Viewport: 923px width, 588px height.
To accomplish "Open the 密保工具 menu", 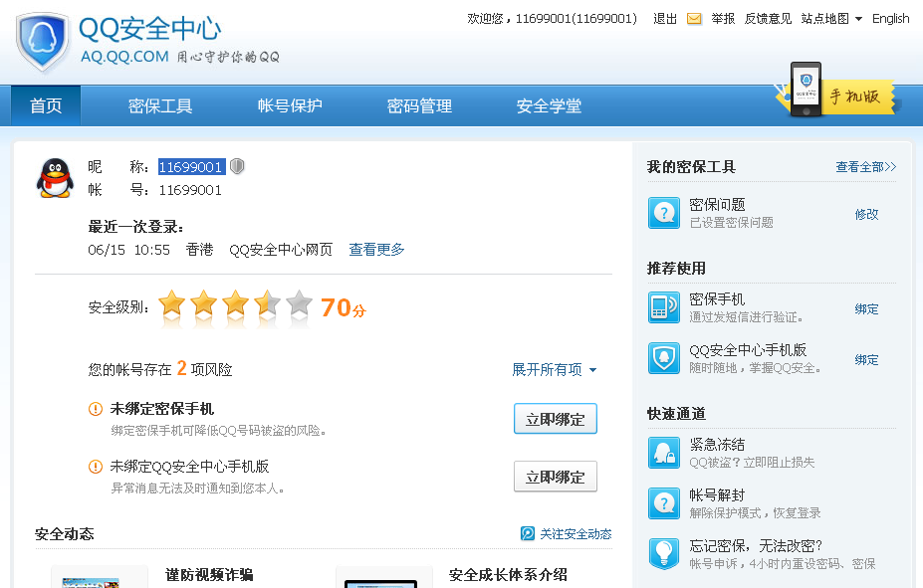I will 160,105.
